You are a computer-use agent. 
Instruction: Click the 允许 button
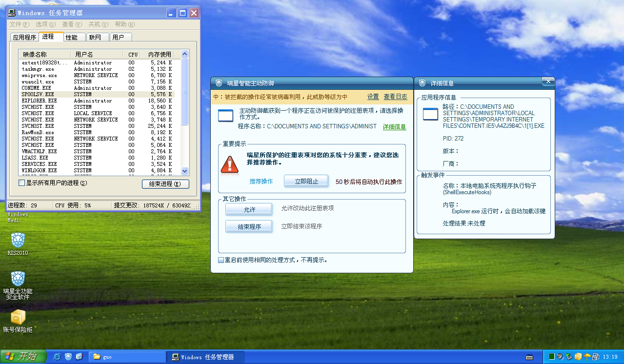[249, 210]
